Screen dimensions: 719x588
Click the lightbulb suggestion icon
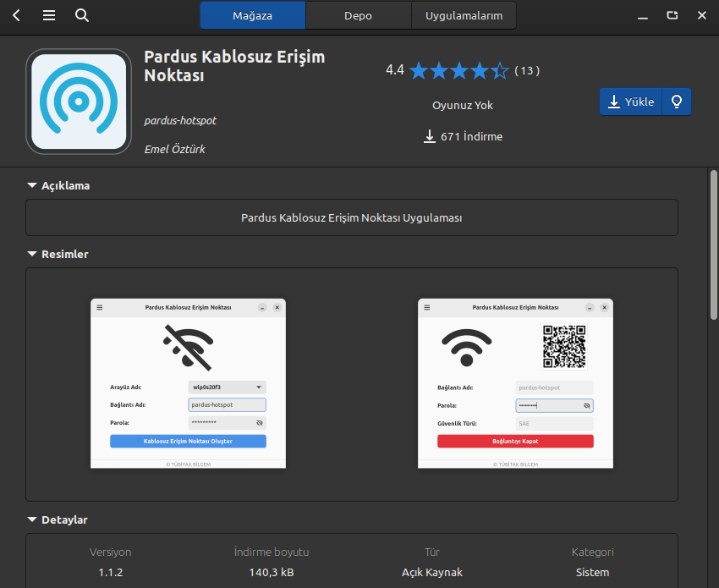tap(677, 102)
